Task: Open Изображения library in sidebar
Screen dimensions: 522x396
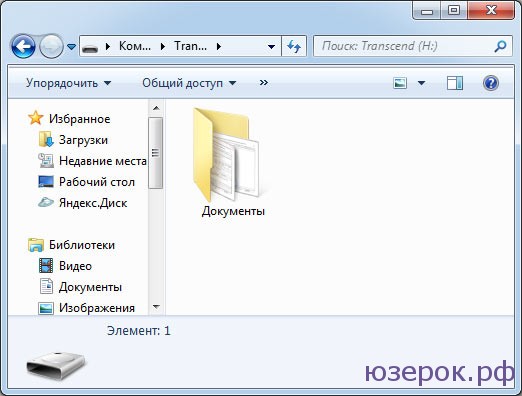Action: tap(97, 308)
